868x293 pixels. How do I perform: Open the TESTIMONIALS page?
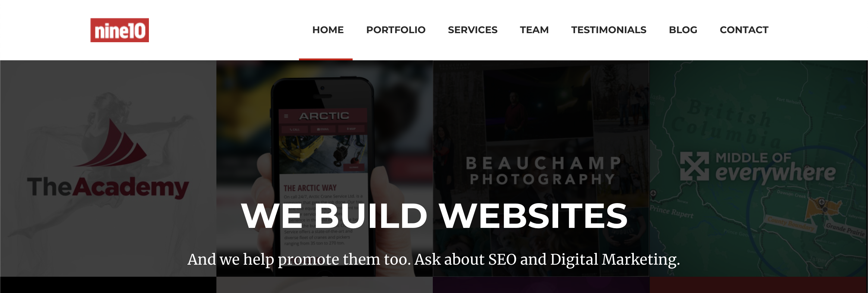(x=609, y=30)
